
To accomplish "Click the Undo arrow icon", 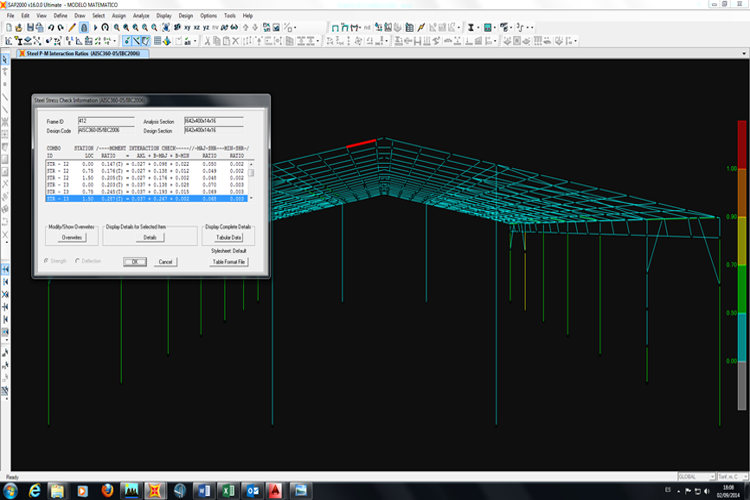I will [51, 28].
